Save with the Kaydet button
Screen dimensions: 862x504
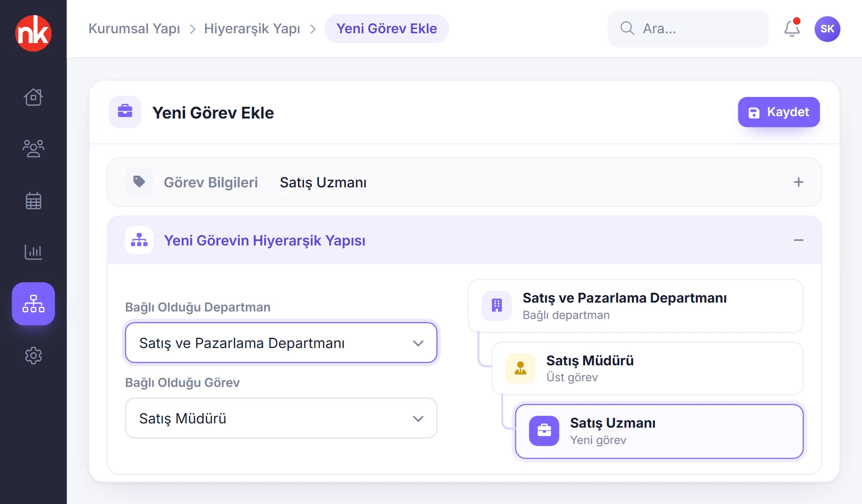(779, 112)
